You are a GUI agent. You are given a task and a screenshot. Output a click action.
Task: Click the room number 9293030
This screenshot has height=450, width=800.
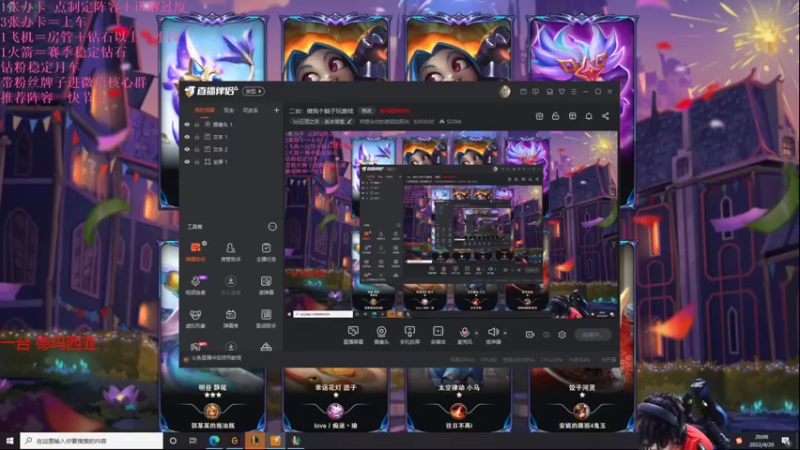tap(424, 122)
